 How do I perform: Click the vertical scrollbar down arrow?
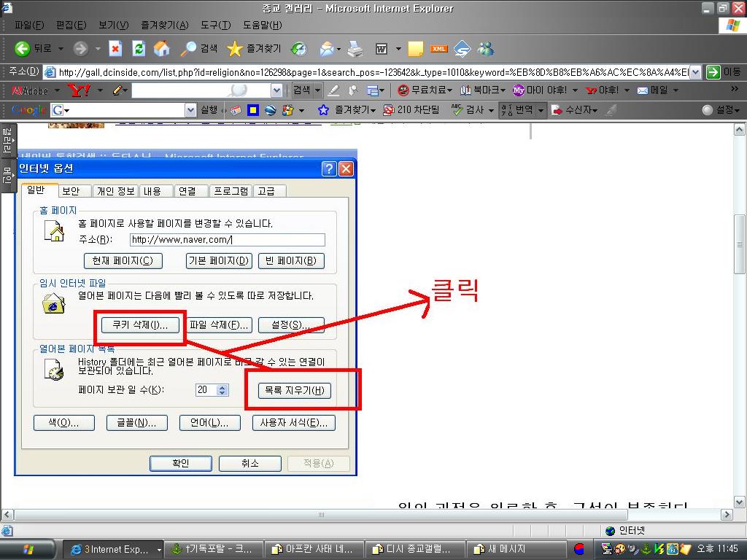click(740, 502)
